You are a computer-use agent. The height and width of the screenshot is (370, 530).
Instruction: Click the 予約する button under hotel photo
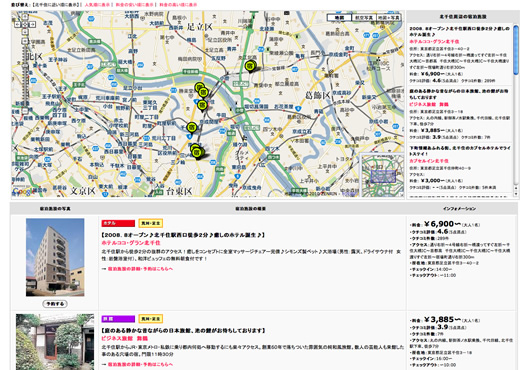point(55,304)
